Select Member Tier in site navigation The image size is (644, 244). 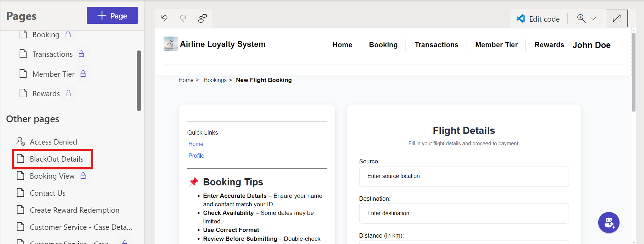[x=496, y=45]
